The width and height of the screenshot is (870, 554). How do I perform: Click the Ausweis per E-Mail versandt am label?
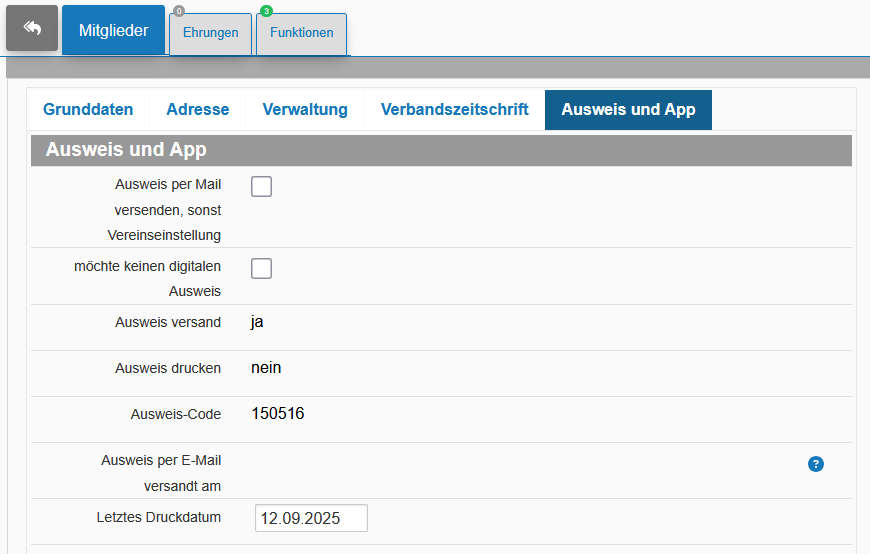point(161,473)
